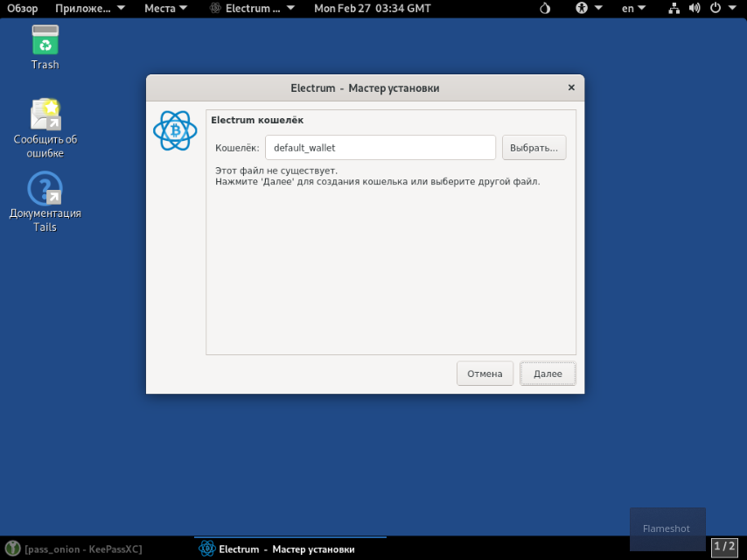The width and height of the screenshot is (747, 560).
Task: Click the 'Выбрать...' browse wallet button
Action: [x=534, y=148]
